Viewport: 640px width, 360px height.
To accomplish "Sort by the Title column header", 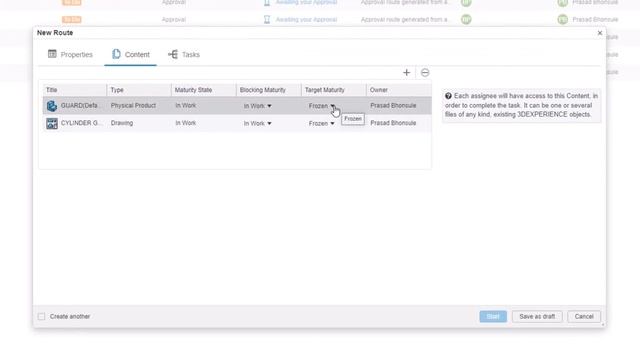I will coord(75,90).
